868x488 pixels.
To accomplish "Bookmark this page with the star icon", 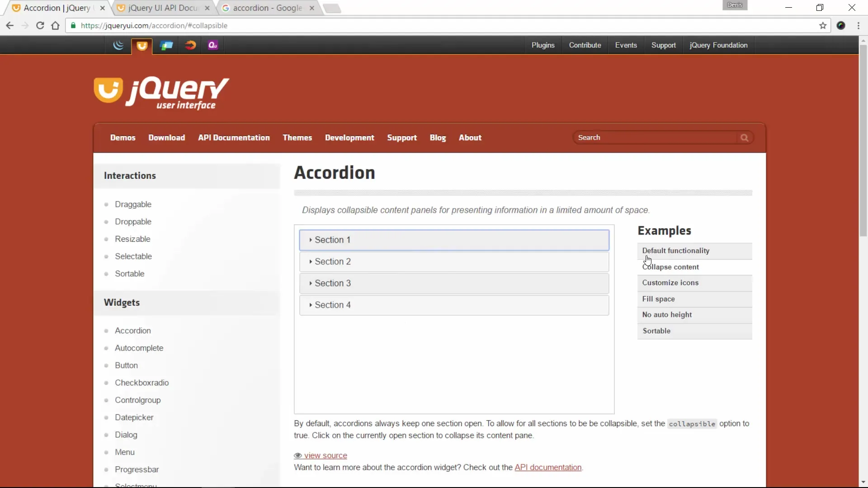I will [823, 26].
